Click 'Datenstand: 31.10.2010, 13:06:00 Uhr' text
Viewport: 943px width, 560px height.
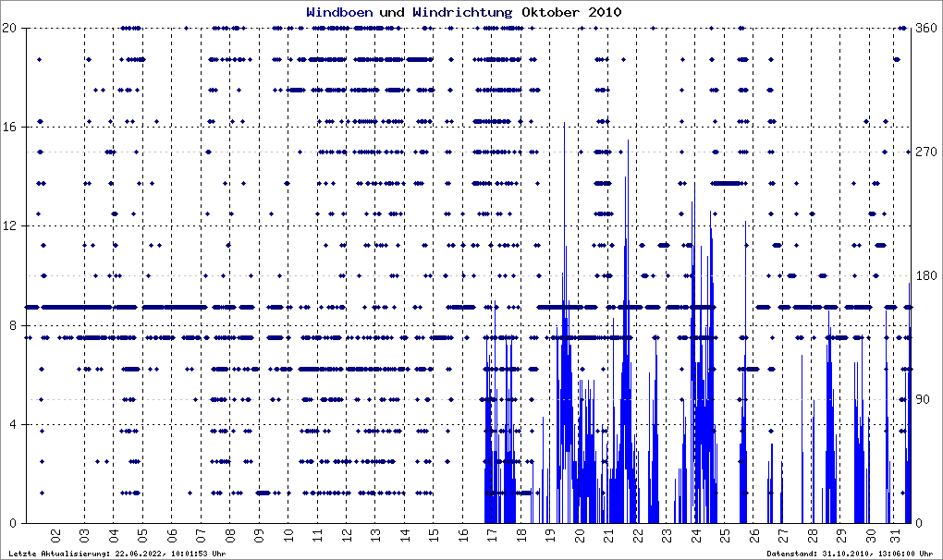[850, 554]
